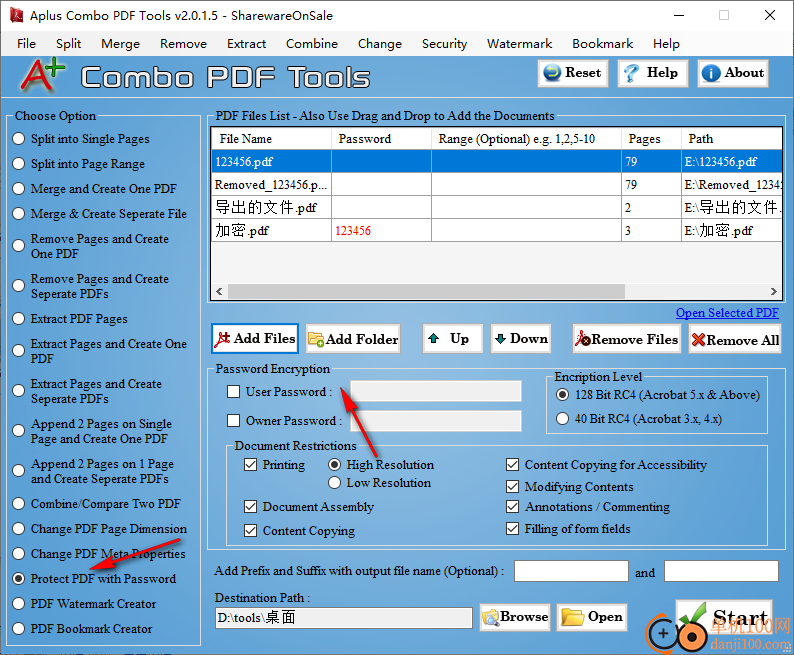
Task: Click the User Password input field
Action: point(436,391)
